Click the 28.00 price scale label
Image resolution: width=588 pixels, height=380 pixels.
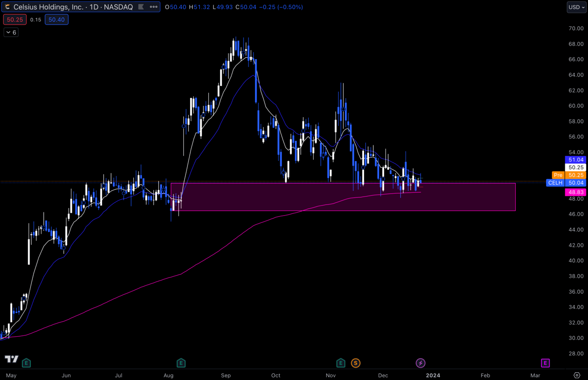576,354
